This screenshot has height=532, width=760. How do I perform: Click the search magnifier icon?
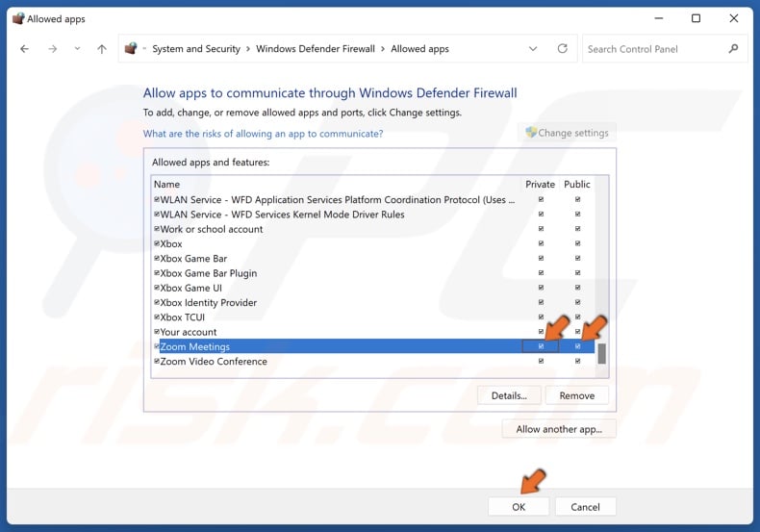click(733, 48)
